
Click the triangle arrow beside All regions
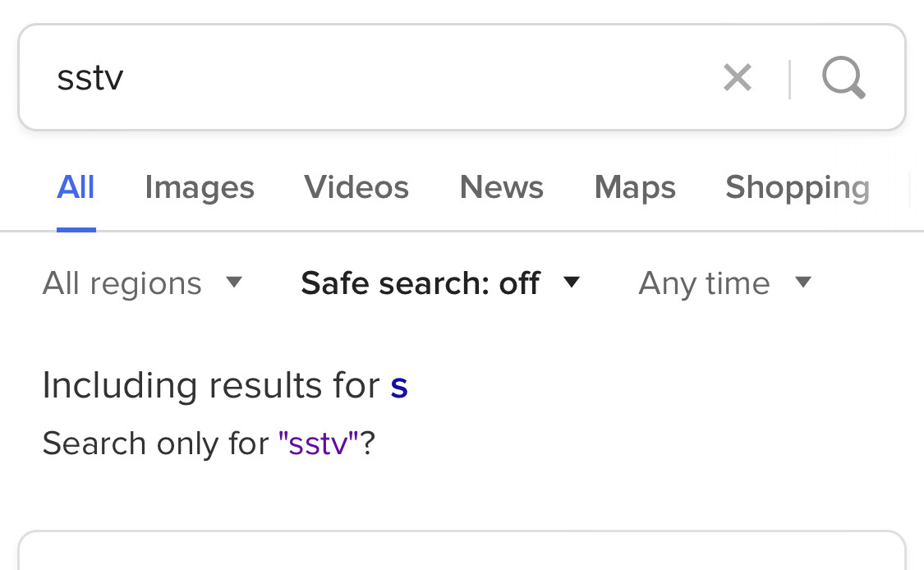point(234,283)
